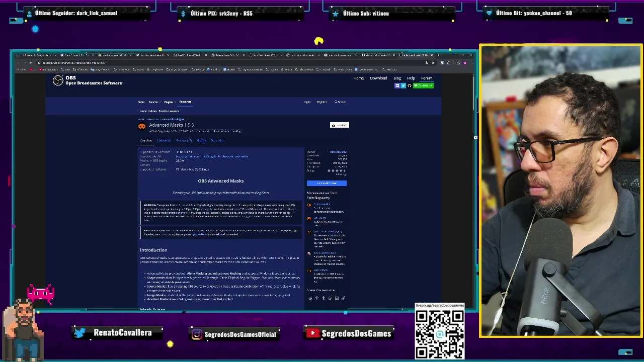Click the white Download button for plugin
The image size is (644, 362).
coord(340,125)
